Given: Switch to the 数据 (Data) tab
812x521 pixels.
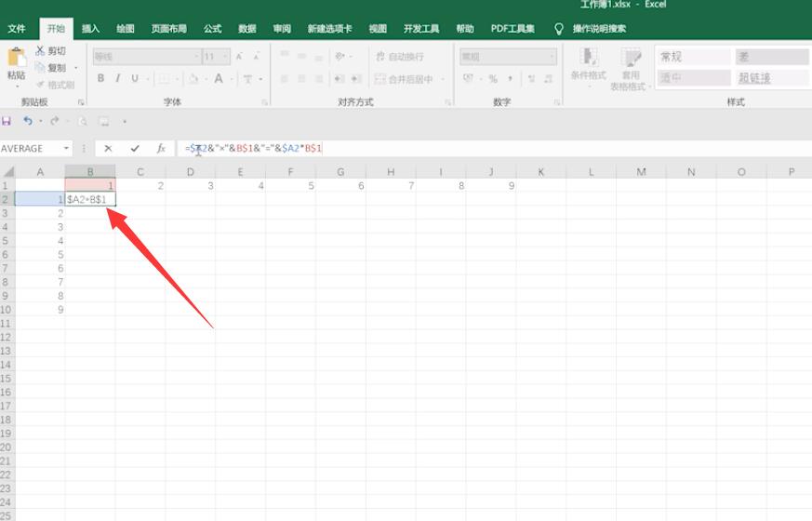Looking at the screenshot, I should point(247,29).
